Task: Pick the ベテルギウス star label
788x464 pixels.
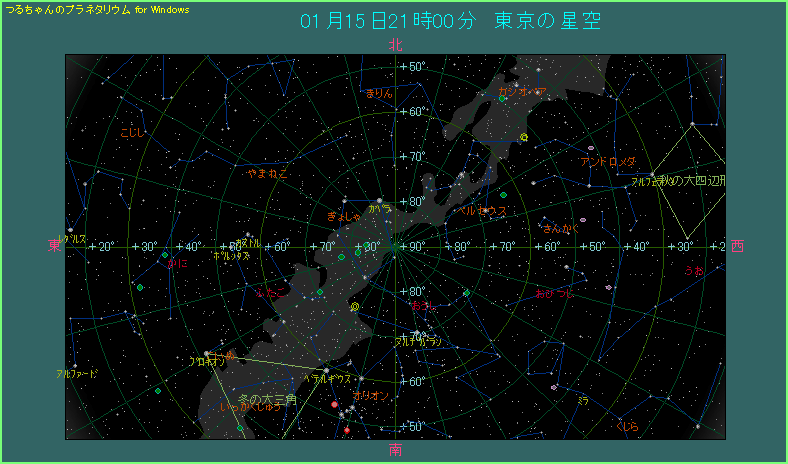Action: pyautogui.click(x=331, y=380)
